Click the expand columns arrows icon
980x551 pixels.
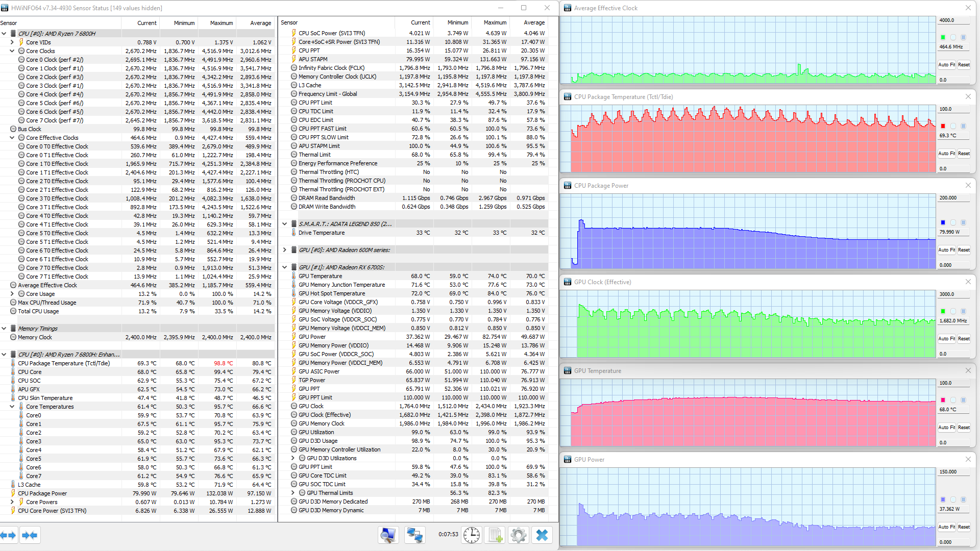[x=9, y=535]
